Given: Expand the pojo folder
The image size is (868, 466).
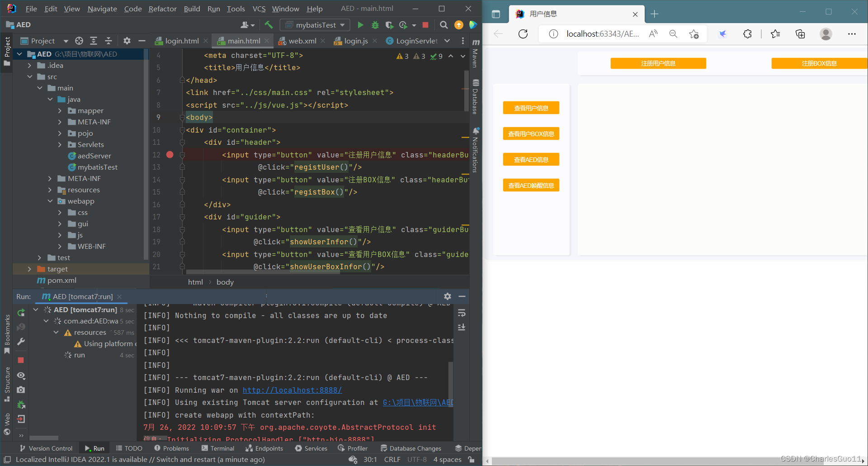Looking at the screenshot, I should 60,133.
